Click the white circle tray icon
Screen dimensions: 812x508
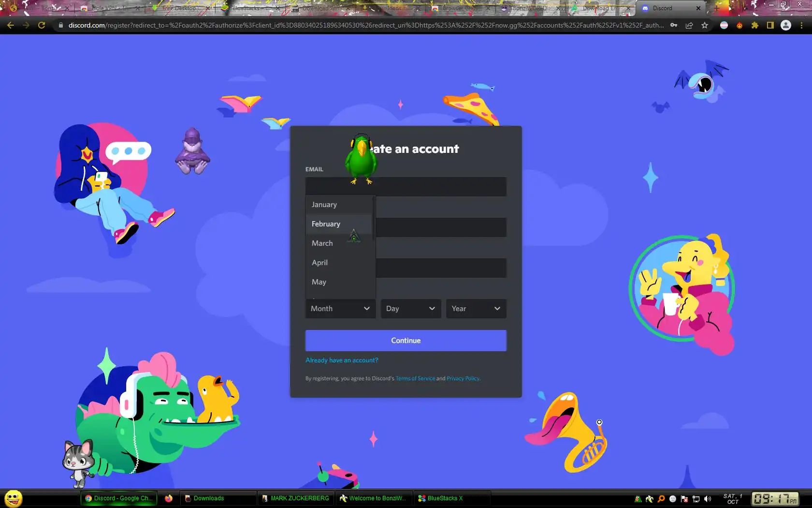(672, 499)
